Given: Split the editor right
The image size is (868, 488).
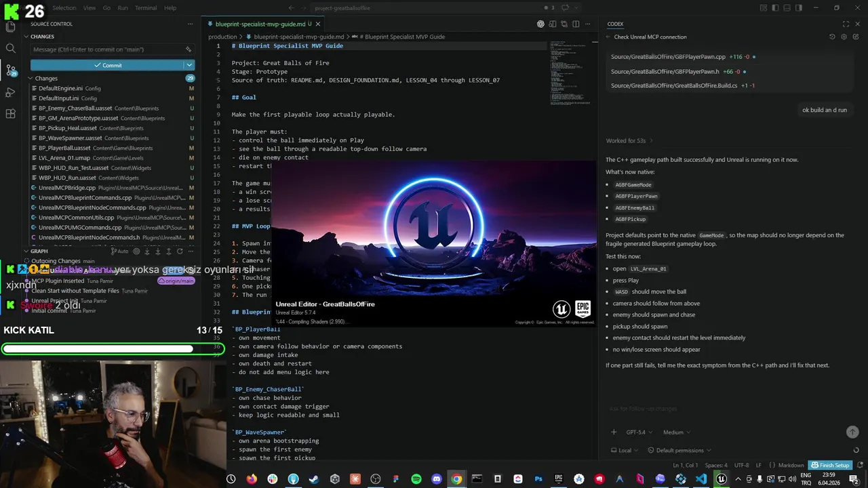Looking at the screenshot, I should pyautogui.click(x=574, y=24).
